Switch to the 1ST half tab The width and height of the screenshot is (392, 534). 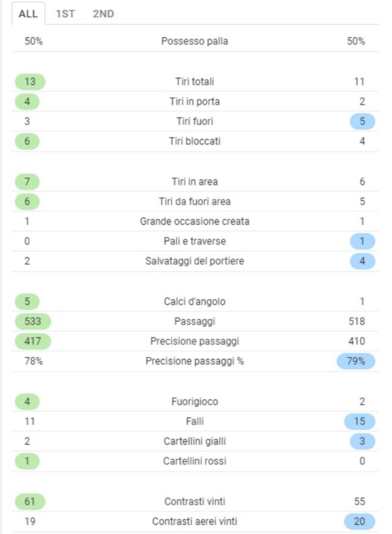pos(65,14)
